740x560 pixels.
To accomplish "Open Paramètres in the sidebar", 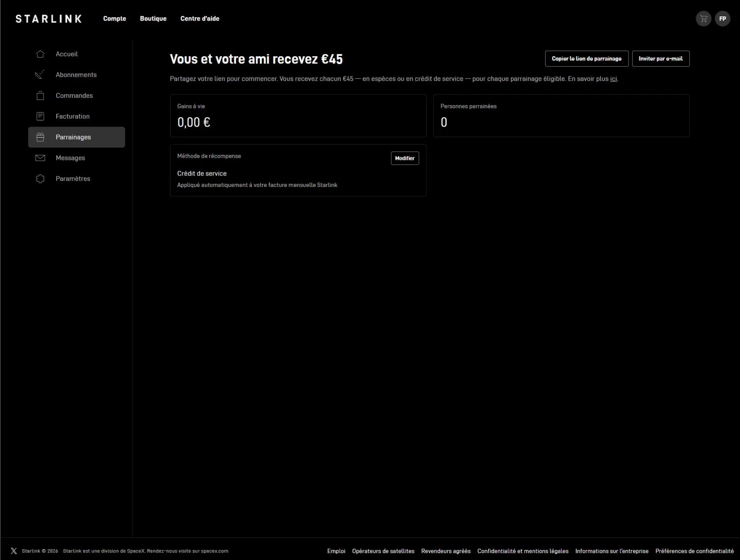I will click(76, 179).
